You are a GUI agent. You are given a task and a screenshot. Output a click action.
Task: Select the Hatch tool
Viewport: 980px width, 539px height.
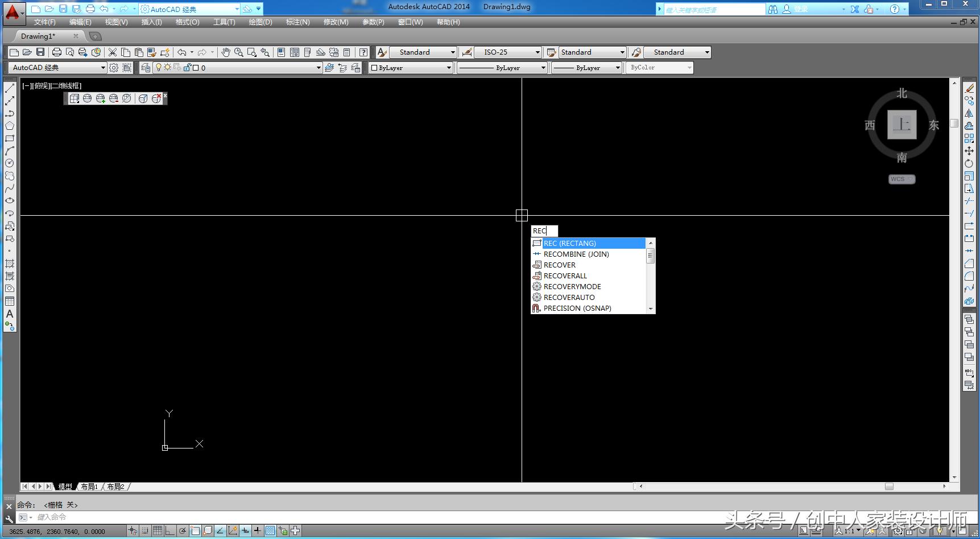click(10, 264)
